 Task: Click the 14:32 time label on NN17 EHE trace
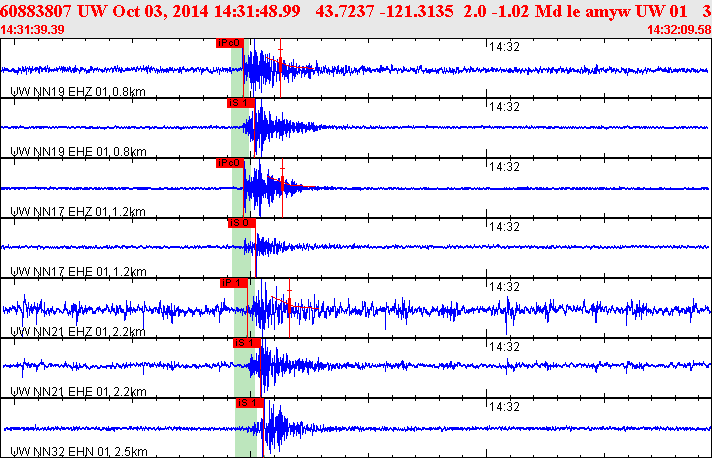click(x=504, y=227)
